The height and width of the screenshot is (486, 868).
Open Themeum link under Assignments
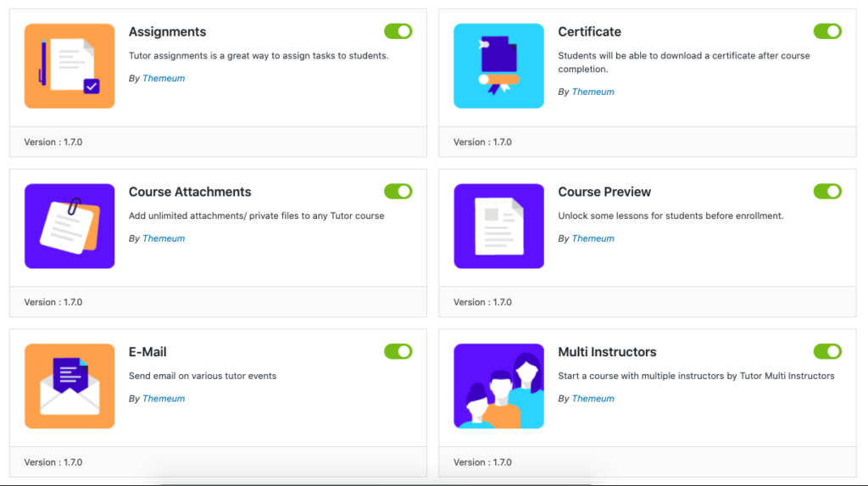(164, 78)
